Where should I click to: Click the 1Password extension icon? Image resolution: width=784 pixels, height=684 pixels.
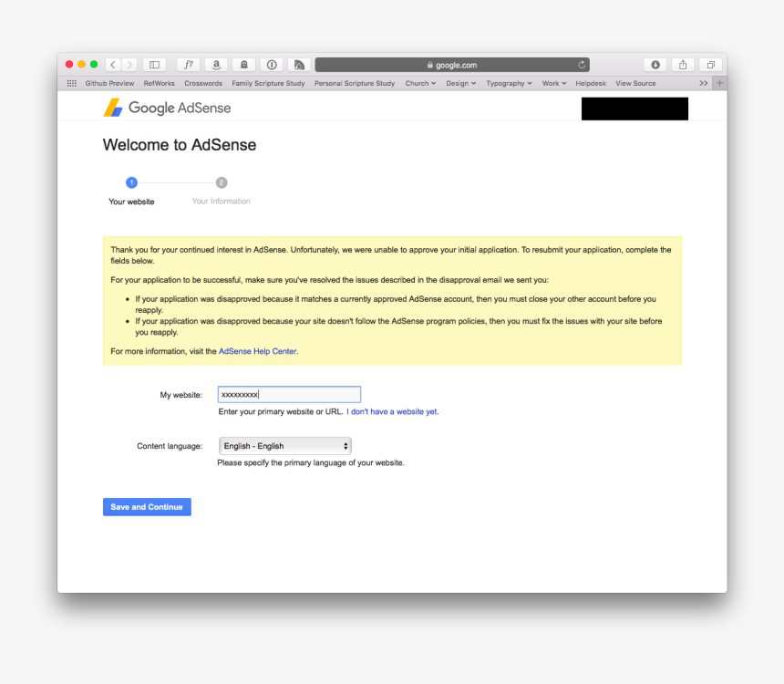point(272,65)
